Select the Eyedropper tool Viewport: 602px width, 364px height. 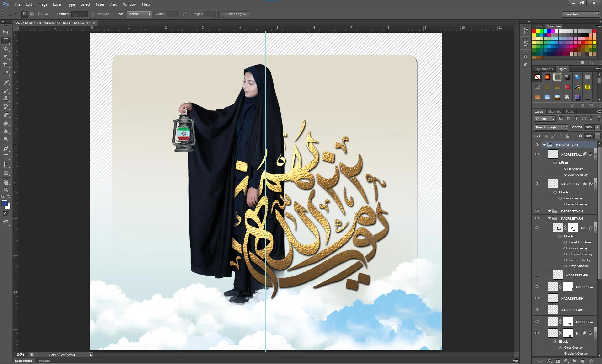[6, 73]
